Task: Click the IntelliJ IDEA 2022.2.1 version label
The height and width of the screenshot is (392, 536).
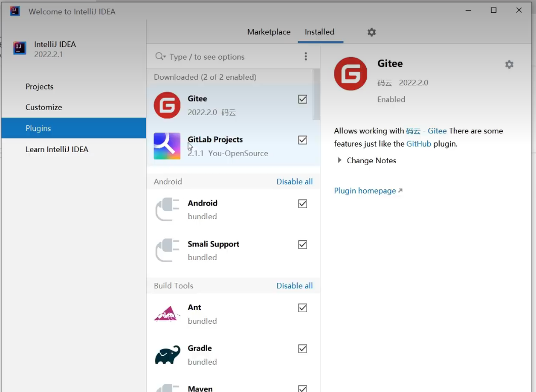Action: pyautogui.click(x=48, y=55)
